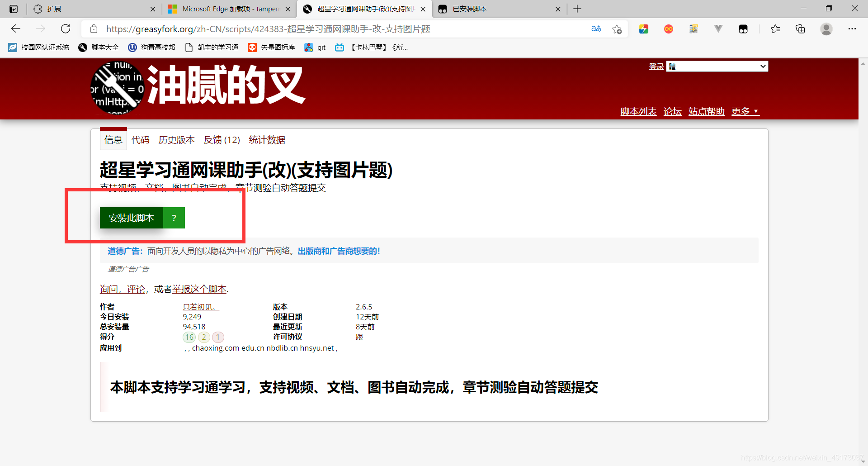Click the picture extension icon in the toolbar
Screen dimensions: 868x466
693,29
